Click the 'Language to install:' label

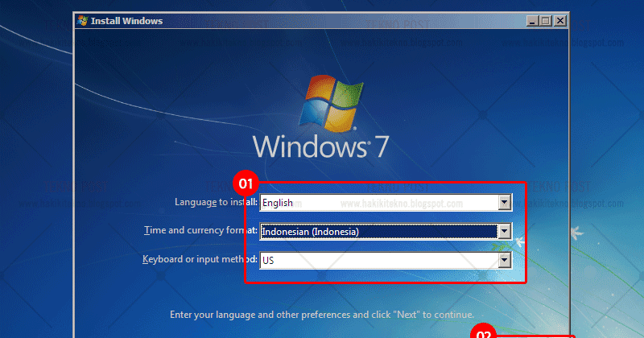pos(216,202)
